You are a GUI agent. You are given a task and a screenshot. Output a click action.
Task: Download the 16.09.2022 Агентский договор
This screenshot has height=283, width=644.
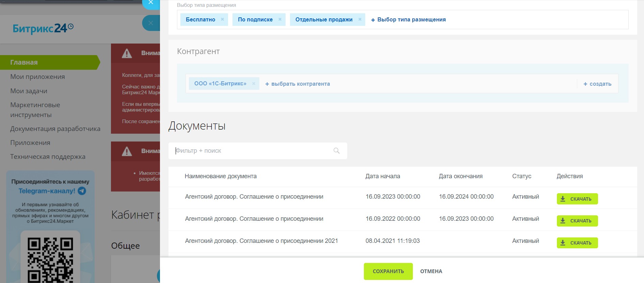pyautogui.click(x=577, y=221)
